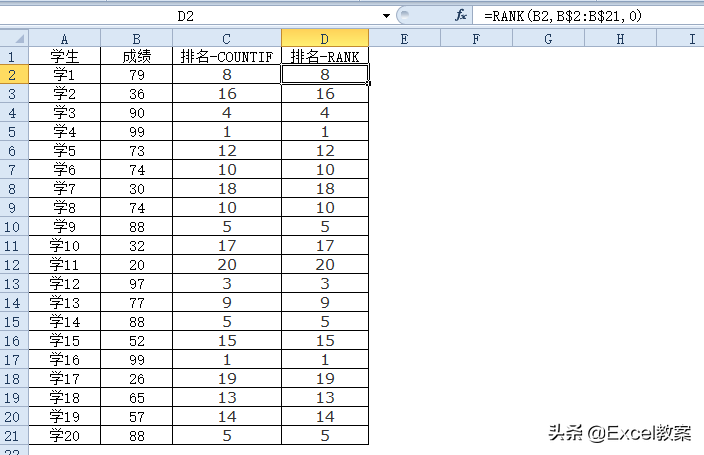Click score cell '97' for 学12
Viewport: 704px width, 455px height.
[x=136, y=283]
